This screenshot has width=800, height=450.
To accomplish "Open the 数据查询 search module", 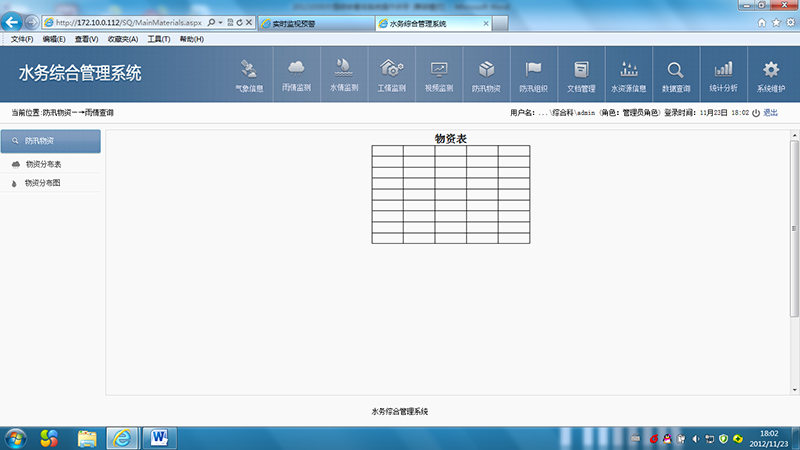I will [x=676, y=75].
